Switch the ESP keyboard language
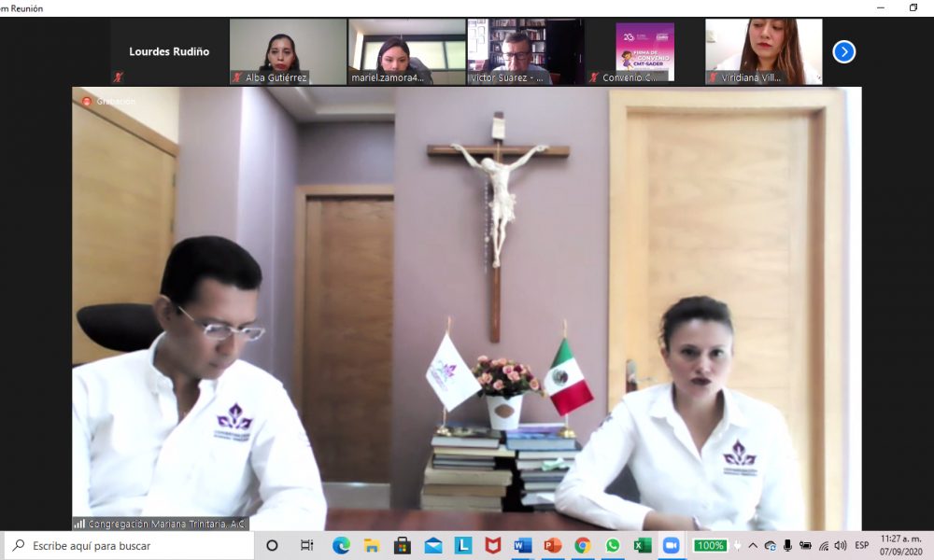 click(x=861, y=545)
